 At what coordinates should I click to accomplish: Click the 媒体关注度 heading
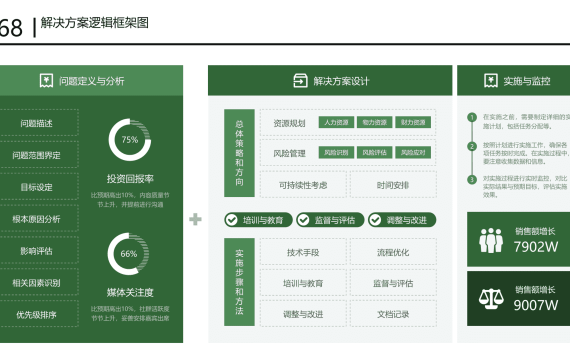[130, 292]
